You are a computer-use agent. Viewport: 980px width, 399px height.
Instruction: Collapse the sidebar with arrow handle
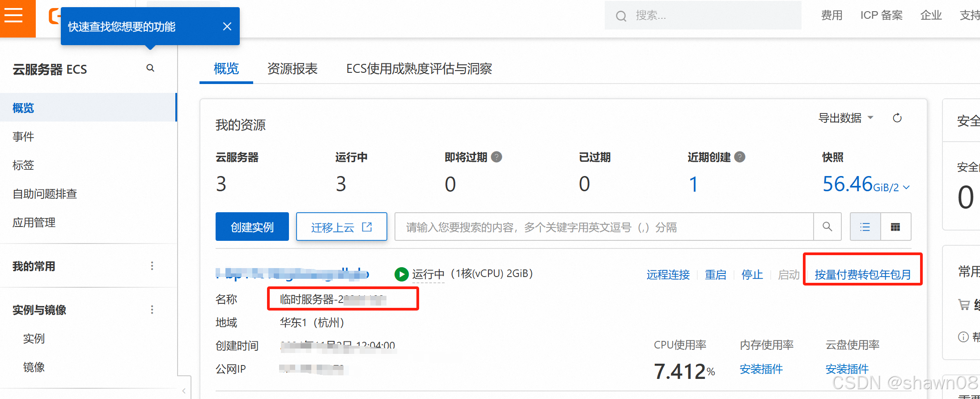point(184,391)
